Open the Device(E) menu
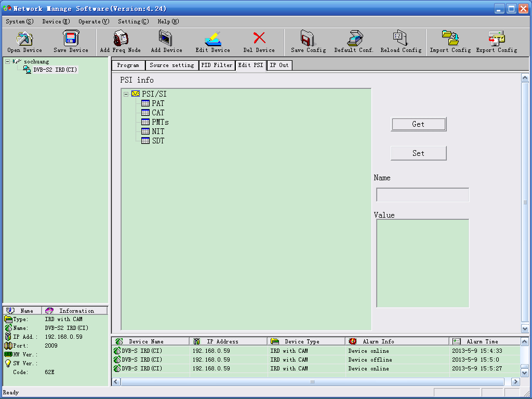Image resolution: width=532 pixels, height=399 pixels. (56, 21)
